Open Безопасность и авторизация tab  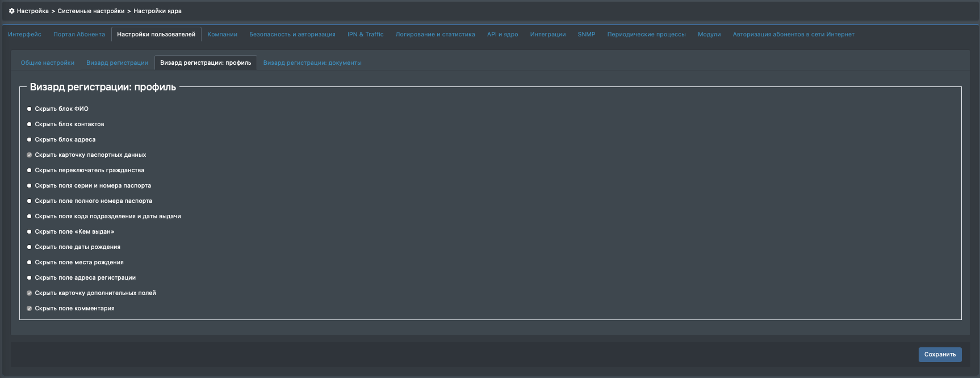[292, 35]
